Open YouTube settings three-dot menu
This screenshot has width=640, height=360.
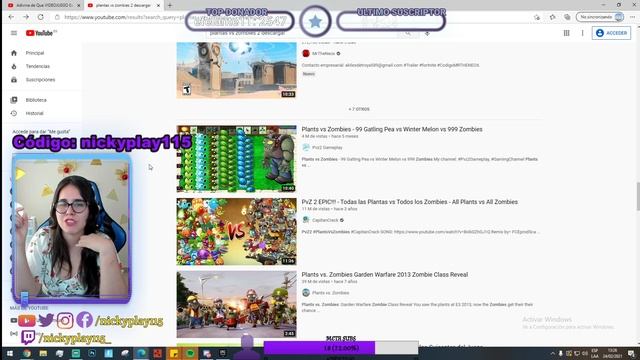coord(582,33)
